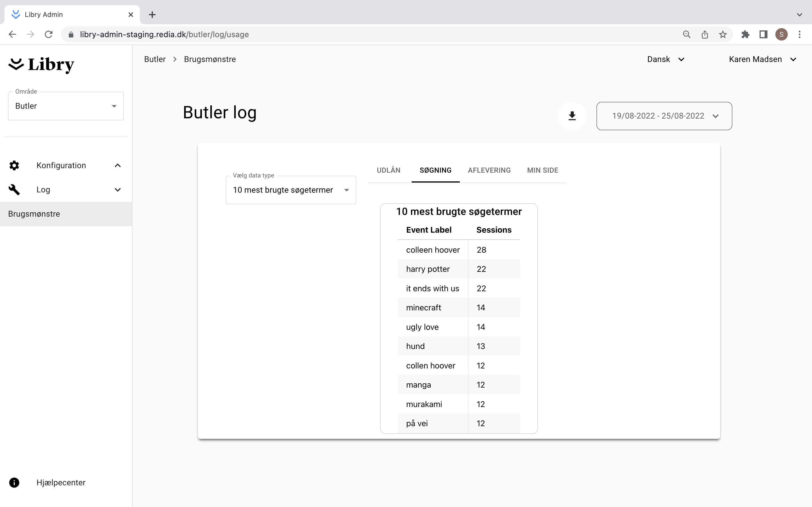Screen dimensions: 812x507
Task: Click the Log wrench icon
Action: (x=14, y=190)
